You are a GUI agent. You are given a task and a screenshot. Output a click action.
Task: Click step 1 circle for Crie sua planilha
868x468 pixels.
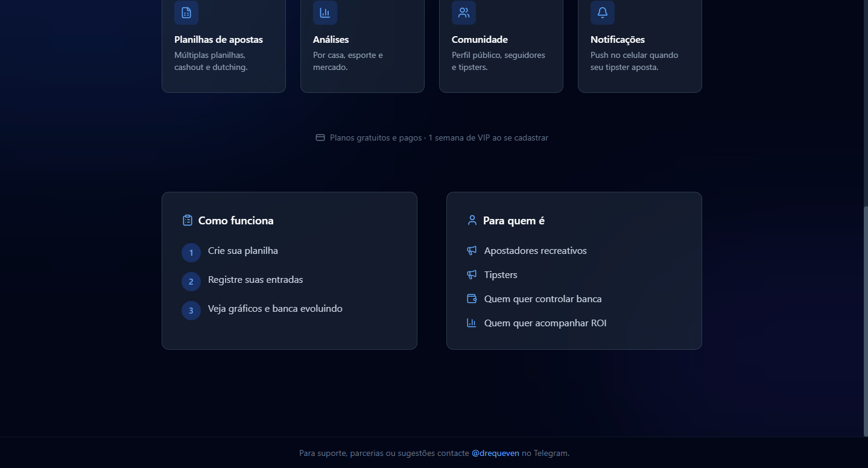(191, 252)
